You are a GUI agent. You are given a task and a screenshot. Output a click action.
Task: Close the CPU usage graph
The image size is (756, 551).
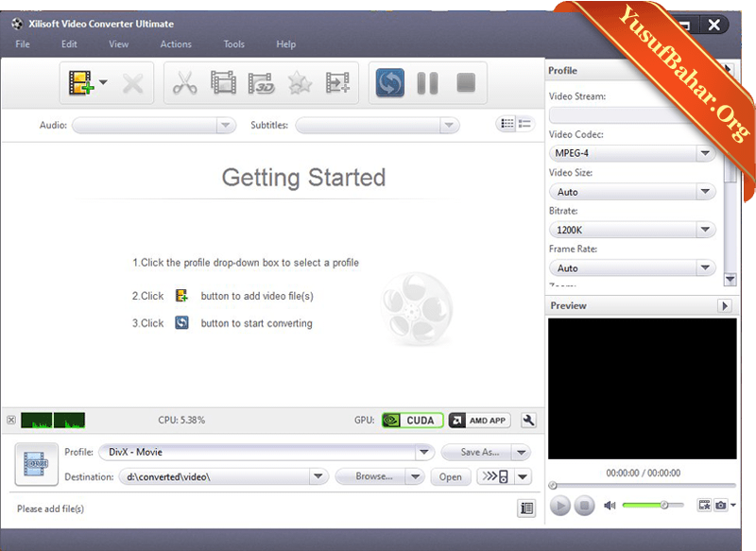(11, 420)
